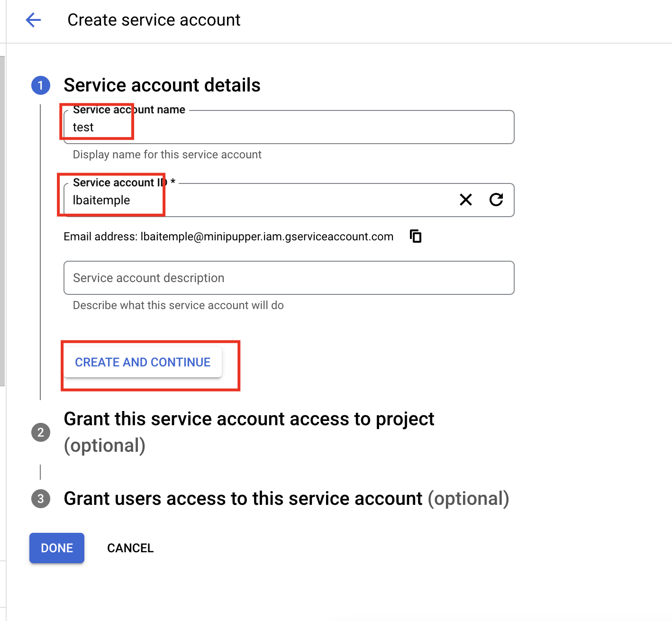
Task: Cancel the service account creation
Action: coord(130,548)
